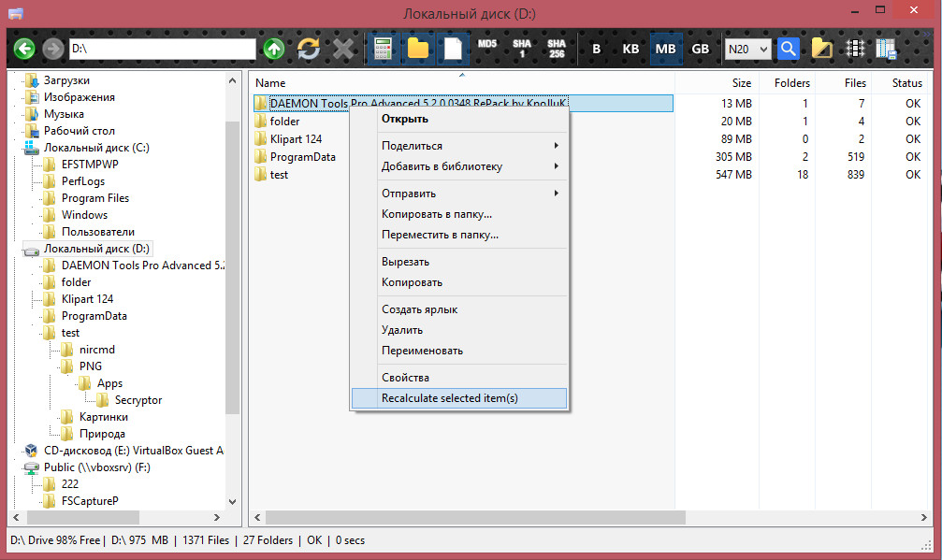Click the blue magnifier search icon
942x560 pixels.
pyautogui.click(x=789, y=49)
